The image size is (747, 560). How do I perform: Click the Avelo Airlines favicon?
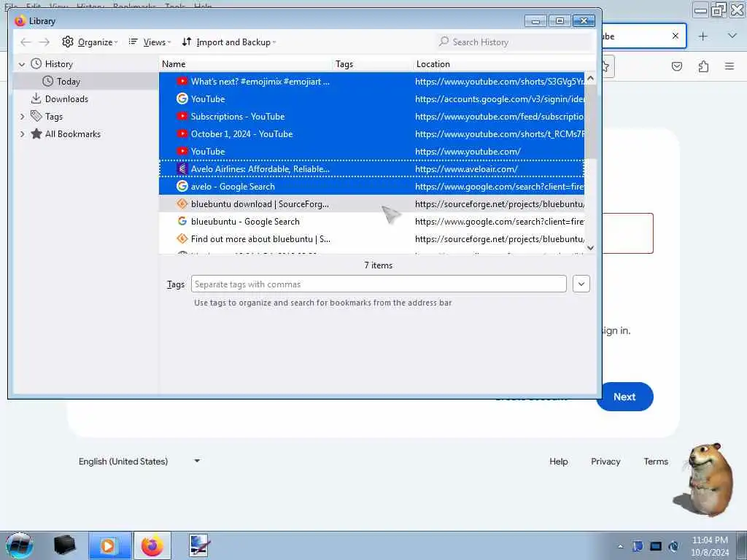point(182,168)
